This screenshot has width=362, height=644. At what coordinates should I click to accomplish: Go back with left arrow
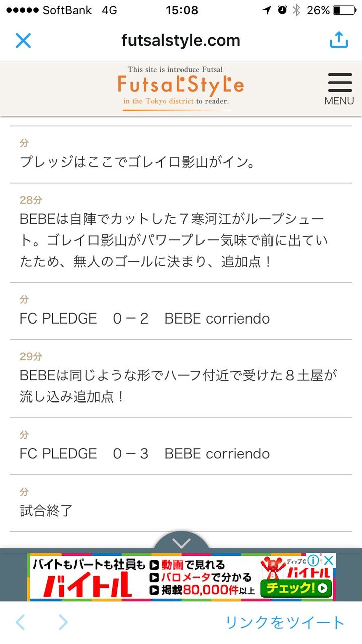(21, 622)
